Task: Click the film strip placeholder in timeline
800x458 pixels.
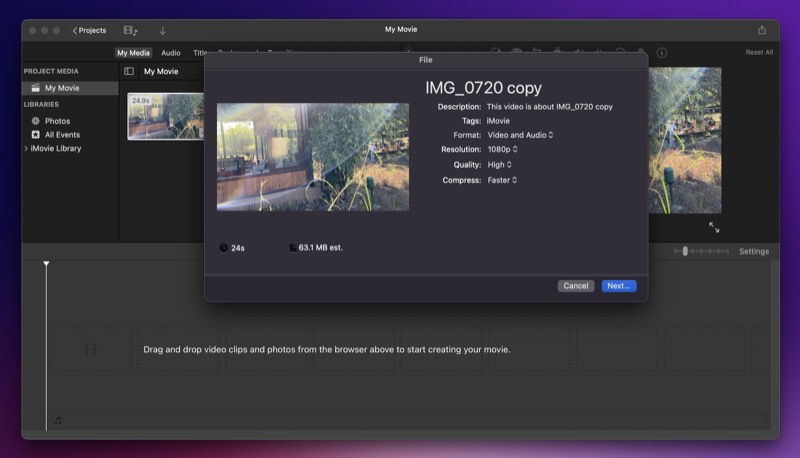Action: pos(91,350)
